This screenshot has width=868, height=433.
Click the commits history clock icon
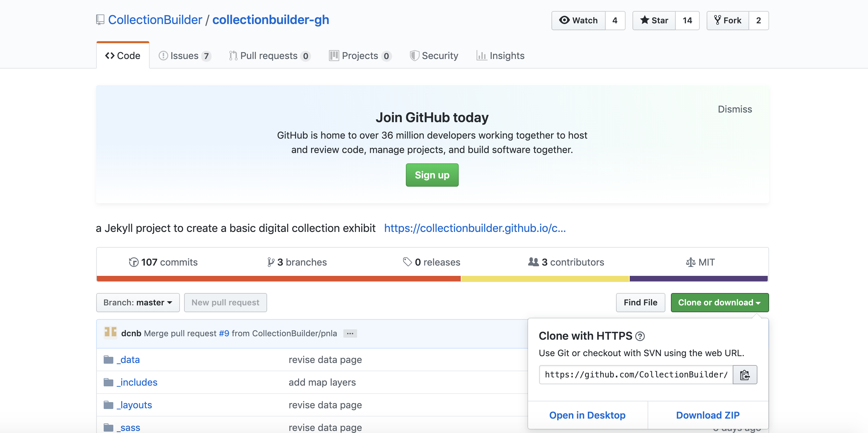[134, 262]
